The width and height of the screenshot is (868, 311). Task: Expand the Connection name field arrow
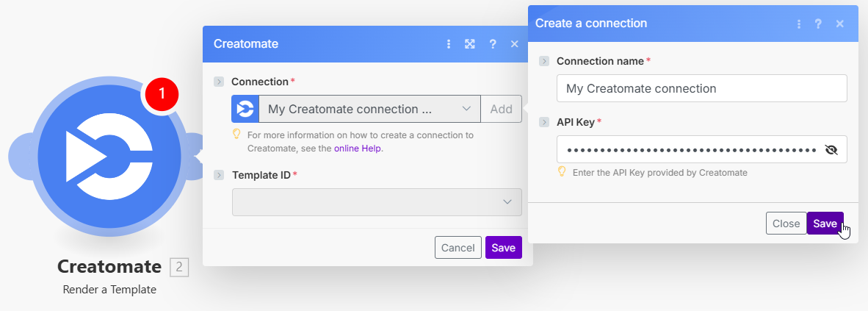[544, 61]
